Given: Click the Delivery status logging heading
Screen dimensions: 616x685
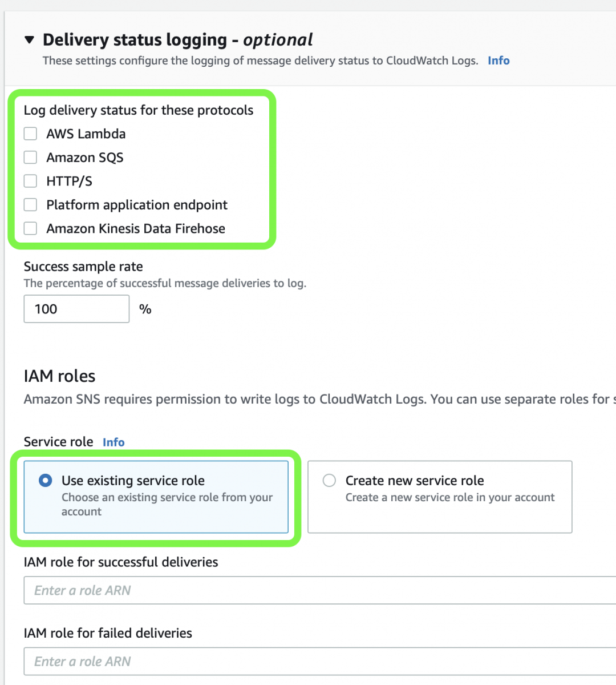Looking at the screenshot, I should coord(177,40).
